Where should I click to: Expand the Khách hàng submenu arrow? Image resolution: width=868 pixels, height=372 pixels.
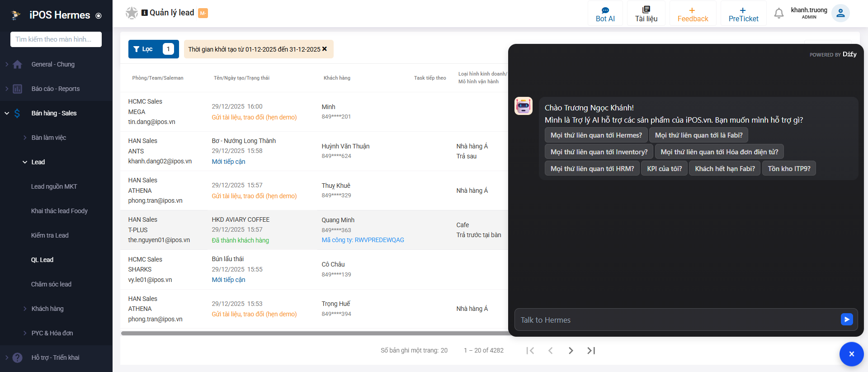(25, 309)
